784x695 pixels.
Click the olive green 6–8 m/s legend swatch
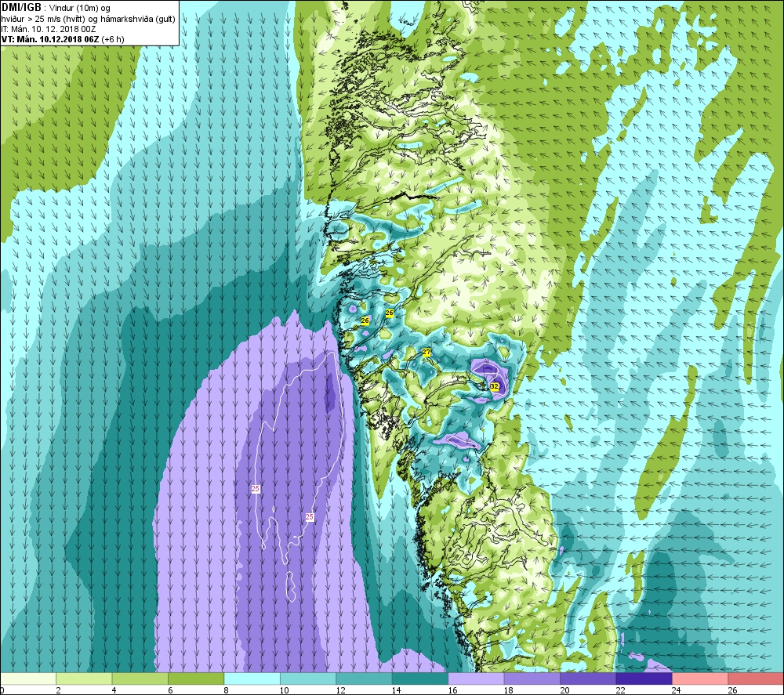pyautogui.click(x=196, y=679)
